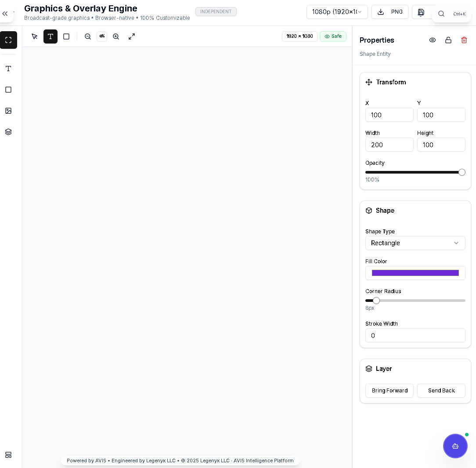Select the pointer selection tool
Screen dimensions: 476x468
pyautogui.click(x=35, y=36)
